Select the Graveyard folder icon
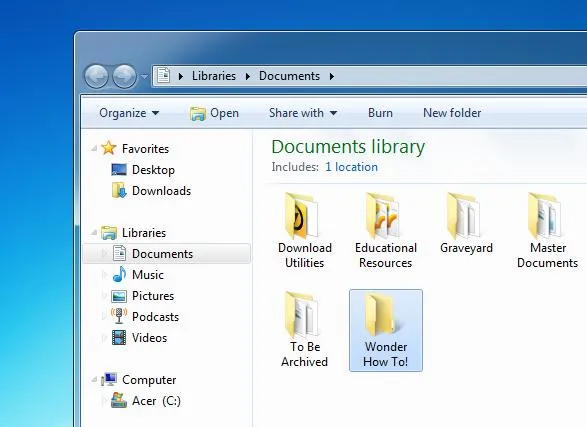This screenshot has width=587, height=427. tap(463, 216)
